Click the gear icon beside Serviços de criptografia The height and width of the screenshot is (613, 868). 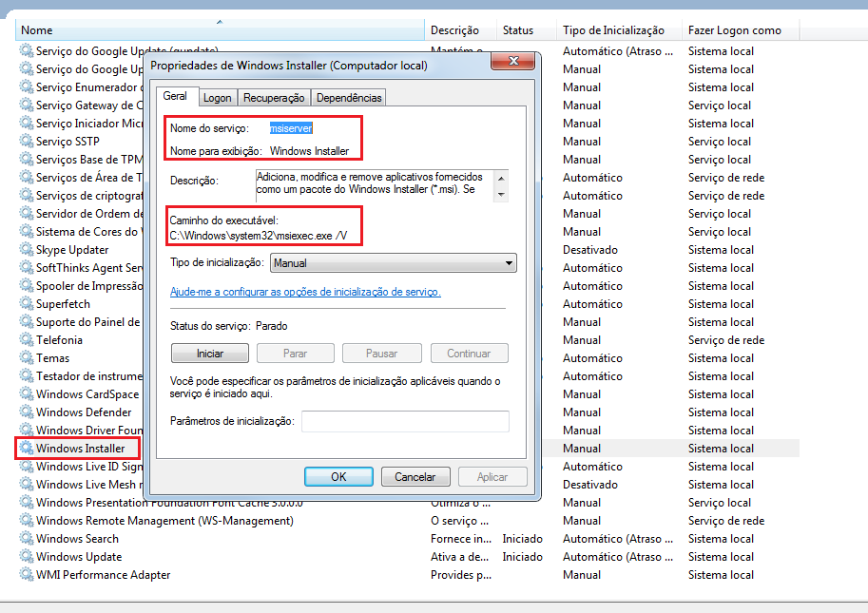tap(26, 195)
